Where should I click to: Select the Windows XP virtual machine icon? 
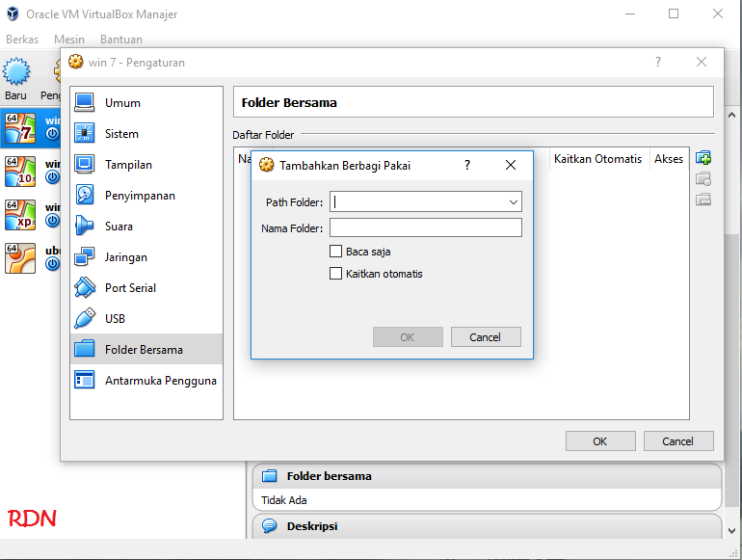20,215
